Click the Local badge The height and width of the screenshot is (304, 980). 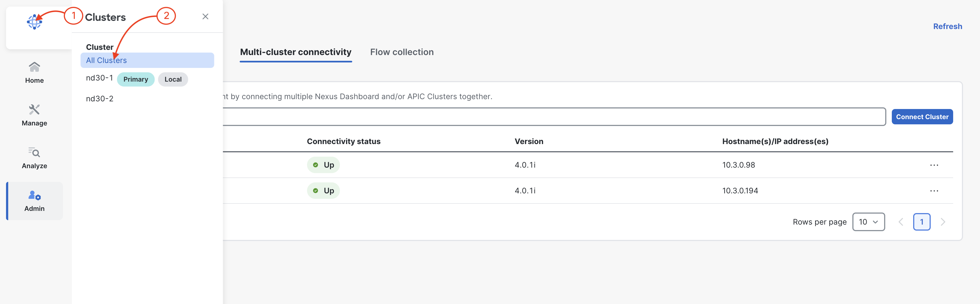[x=173, y=79]
